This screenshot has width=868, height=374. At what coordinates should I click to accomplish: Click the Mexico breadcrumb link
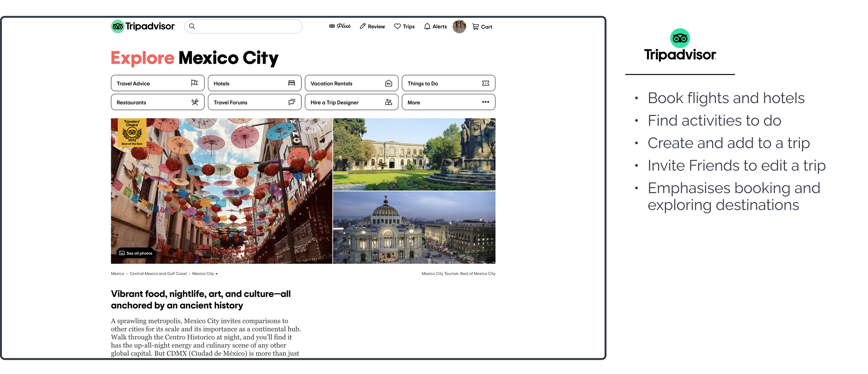[x=118, y=274]
